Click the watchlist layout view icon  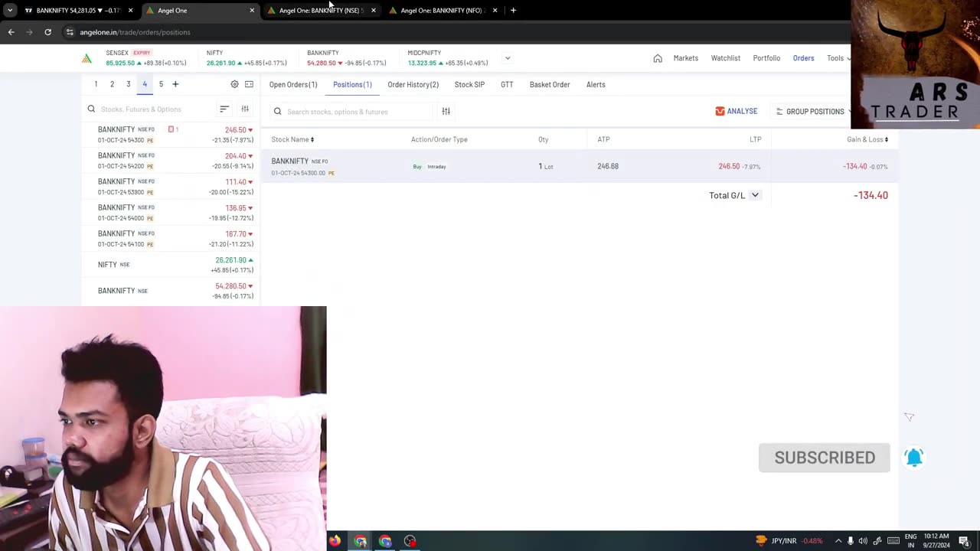[249, 84]
